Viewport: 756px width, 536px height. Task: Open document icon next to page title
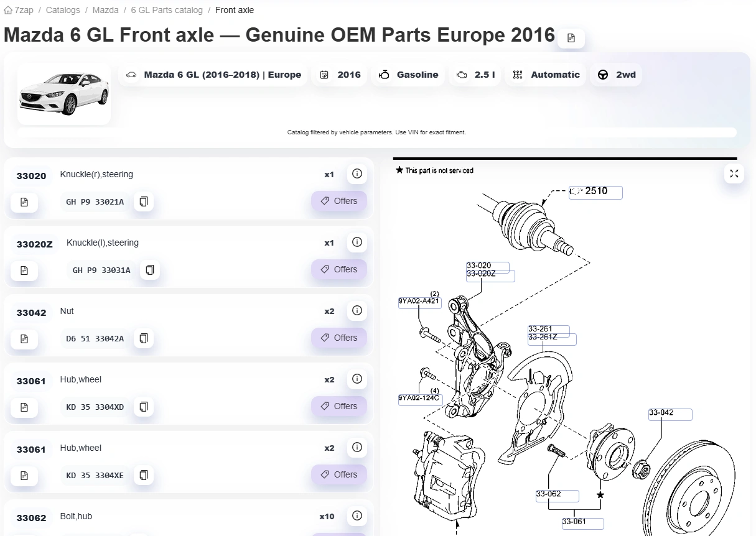pyautogui.click(x=571, y=38)
